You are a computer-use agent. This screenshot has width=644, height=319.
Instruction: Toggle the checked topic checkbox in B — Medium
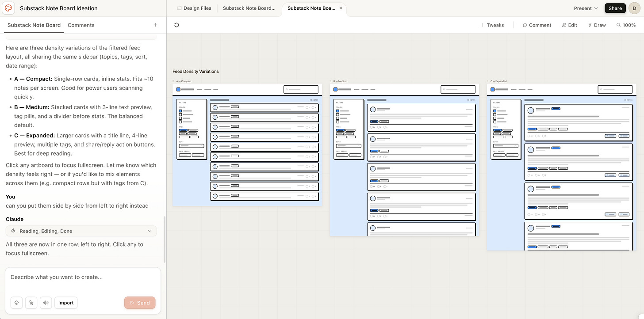coord(337,111)
